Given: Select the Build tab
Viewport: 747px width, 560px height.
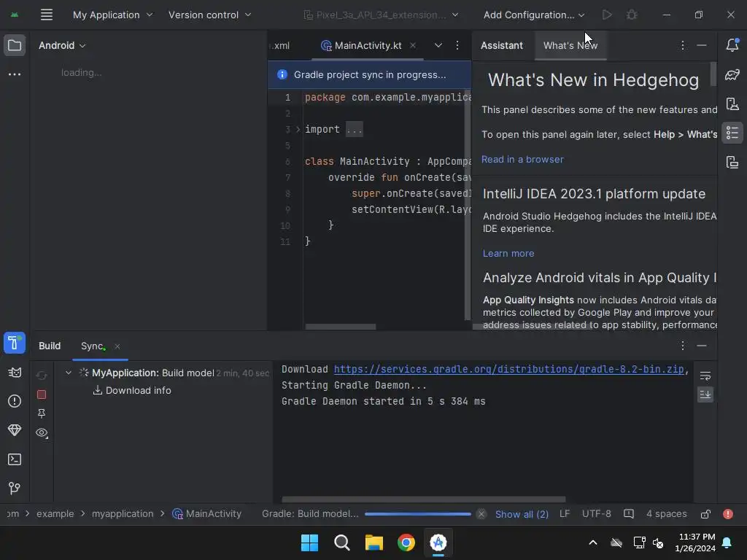Looking at the screenshot, I should tap(50, 346).
